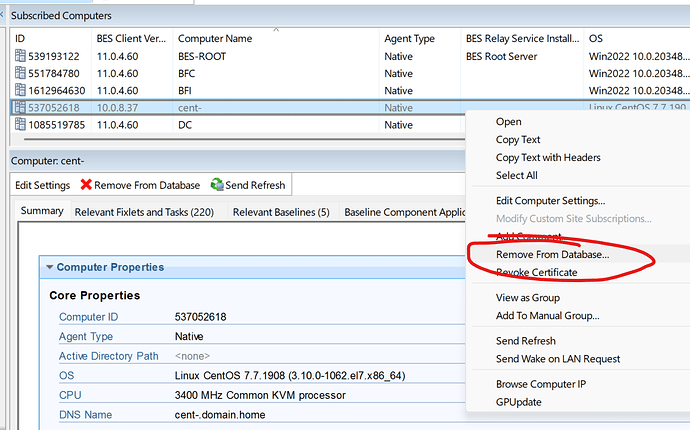Select the DC computer row
This screenshot has height=430, width=690.
point(186,125)
